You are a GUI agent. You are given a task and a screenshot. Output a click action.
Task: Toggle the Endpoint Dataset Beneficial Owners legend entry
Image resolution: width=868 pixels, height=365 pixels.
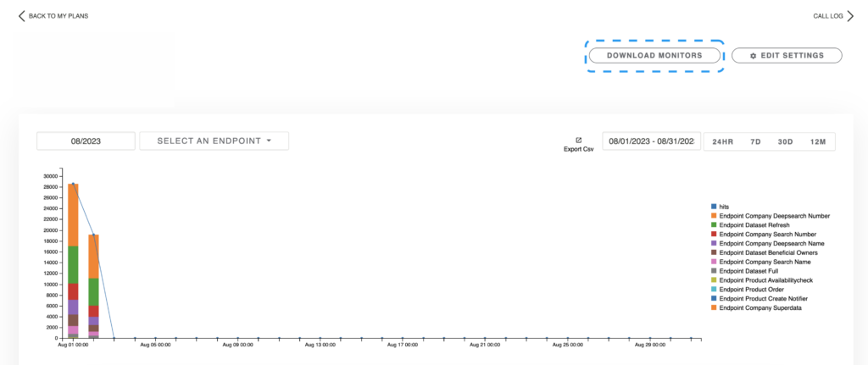tap(770, 252)
